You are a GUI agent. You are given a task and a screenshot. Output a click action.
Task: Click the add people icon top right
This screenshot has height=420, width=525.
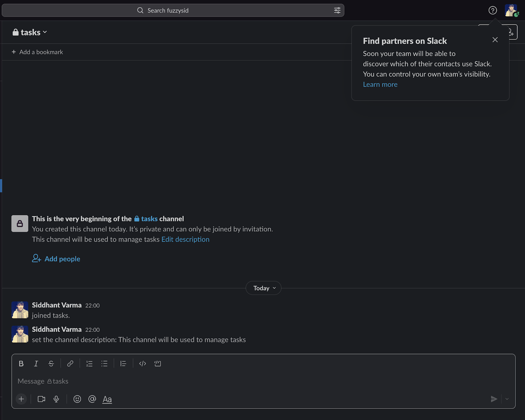[511, 32]
